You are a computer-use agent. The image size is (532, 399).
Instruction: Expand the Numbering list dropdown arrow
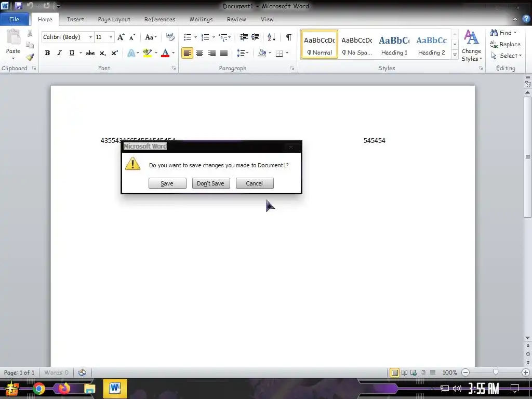click(x=214, y=37)
